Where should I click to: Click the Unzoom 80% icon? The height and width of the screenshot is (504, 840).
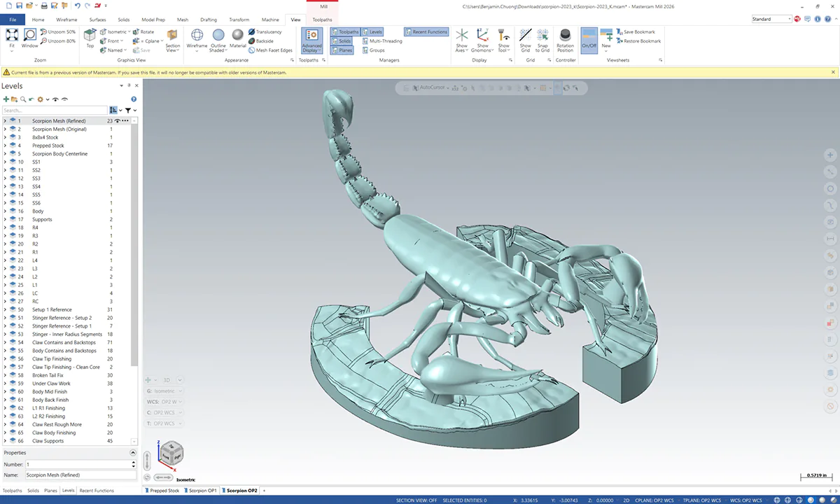coord(44,41)
